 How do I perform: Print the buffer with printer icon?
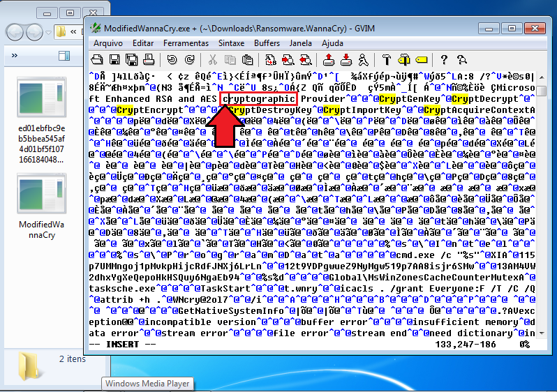pyautogui.click(x=149, y=60)
